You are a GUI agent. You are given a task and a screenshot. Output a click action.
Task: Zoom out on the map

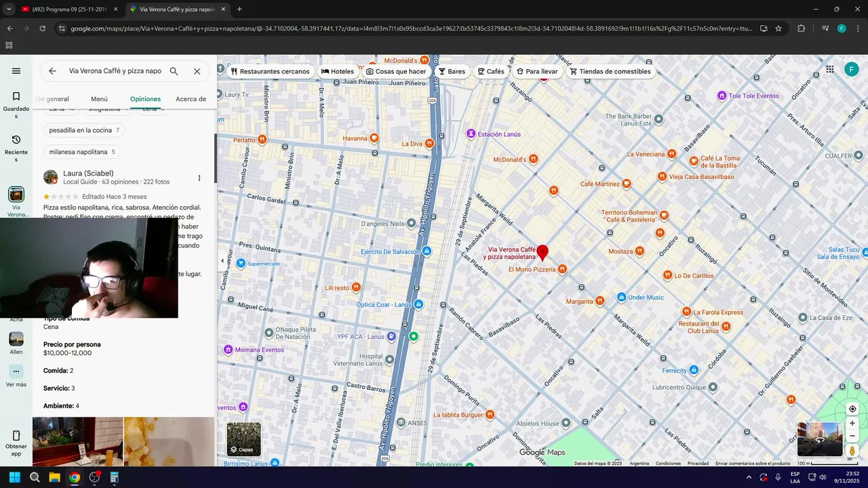coord(852,436)
